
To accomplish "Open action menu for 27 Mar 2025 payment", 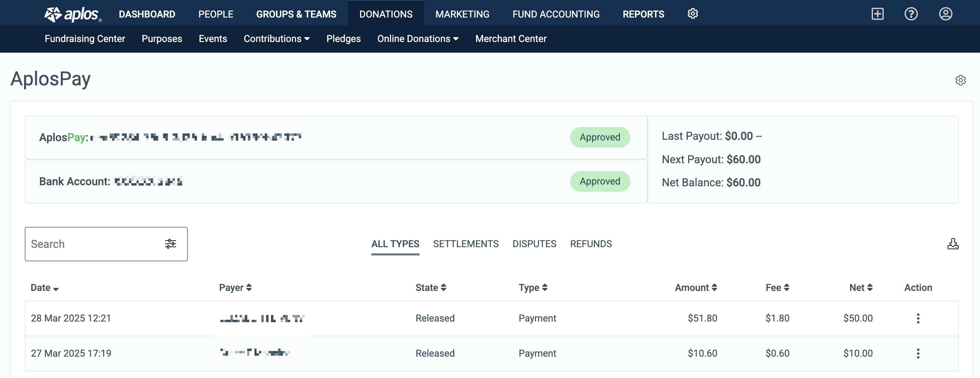I will pos(918,353).
